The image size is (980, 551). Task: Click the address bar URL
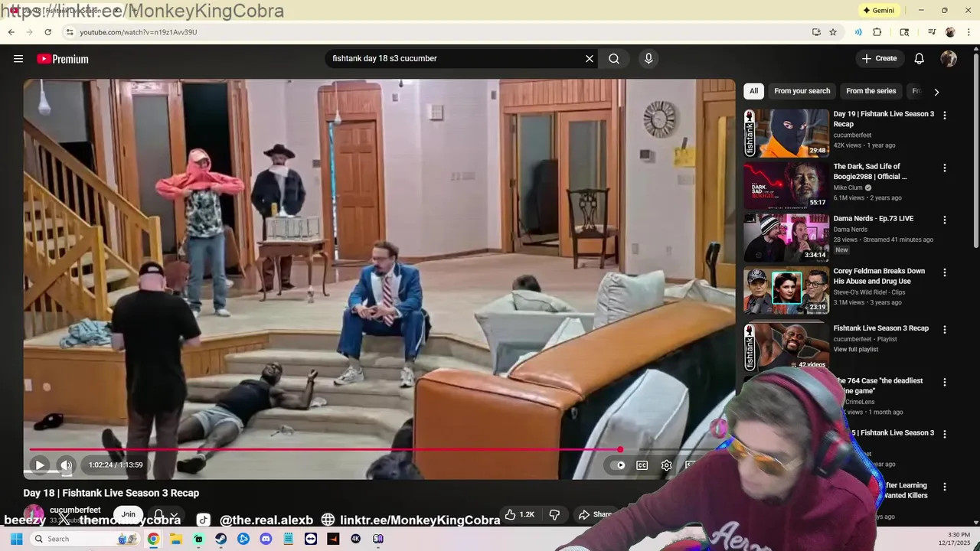tap(138, 32)
